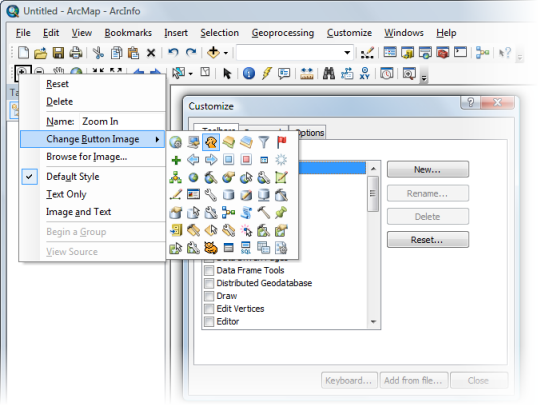
Task: Open the Find binoculars tool
Action: (329, 73)
